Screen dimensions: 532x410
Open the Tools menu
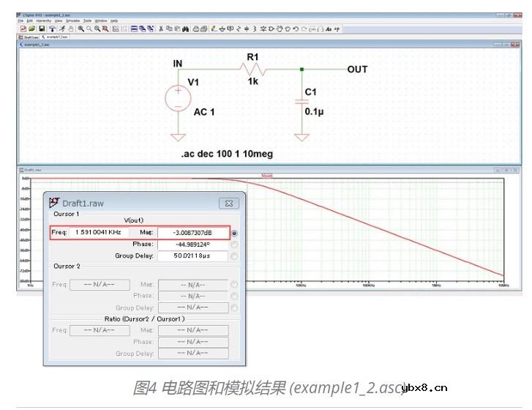(87, 20)
